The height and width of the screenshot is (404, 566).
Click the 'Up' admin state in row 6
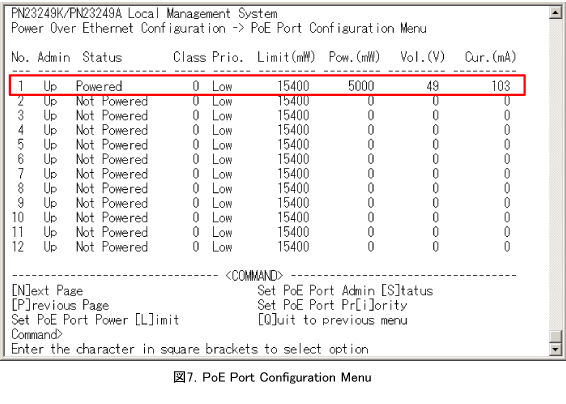[50, 159]
